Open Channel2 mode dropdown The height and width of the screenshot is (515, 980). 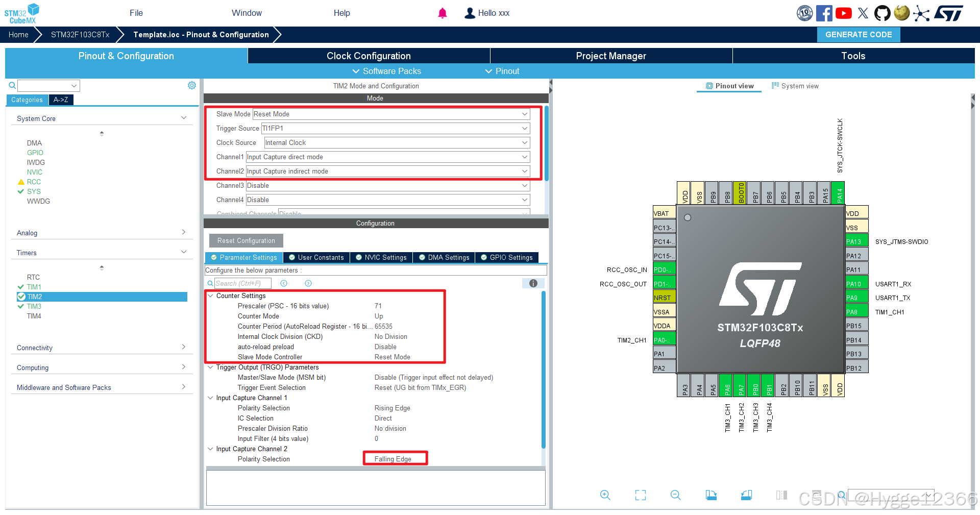[388, 171]
